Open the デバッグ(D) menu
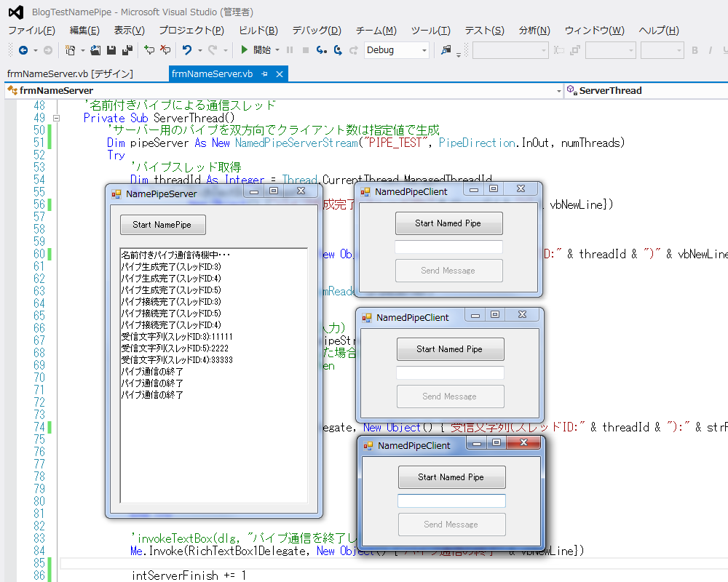 [316, 31]
